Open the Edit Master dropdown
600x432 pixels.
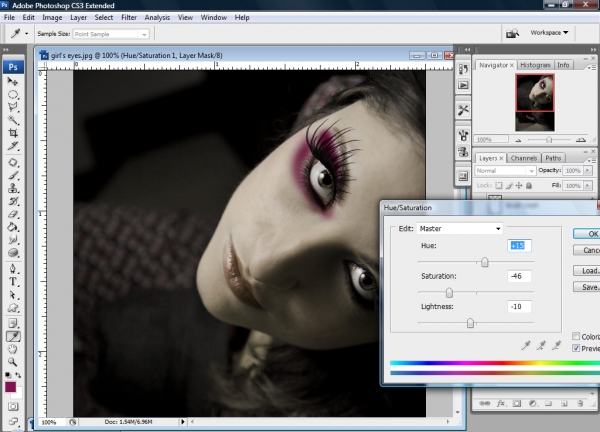[x=460, y=228]
